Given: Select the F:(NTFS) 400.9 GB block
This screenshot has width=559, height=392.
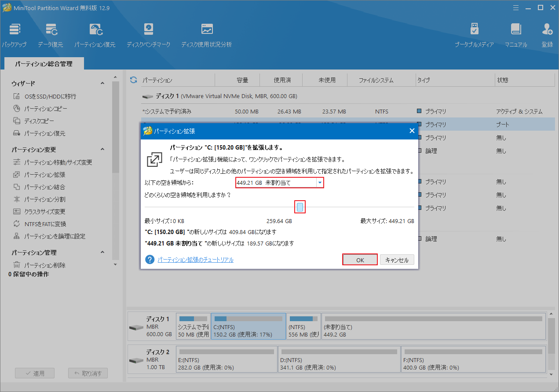Looking at the screenshot, I should (472, 359).
